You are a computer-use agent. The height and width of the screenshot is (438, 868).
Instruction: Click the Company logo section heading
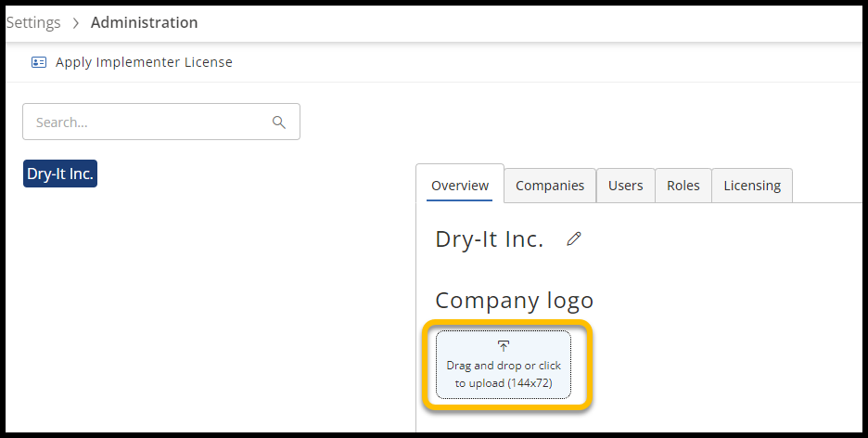(x=514, y=301)
